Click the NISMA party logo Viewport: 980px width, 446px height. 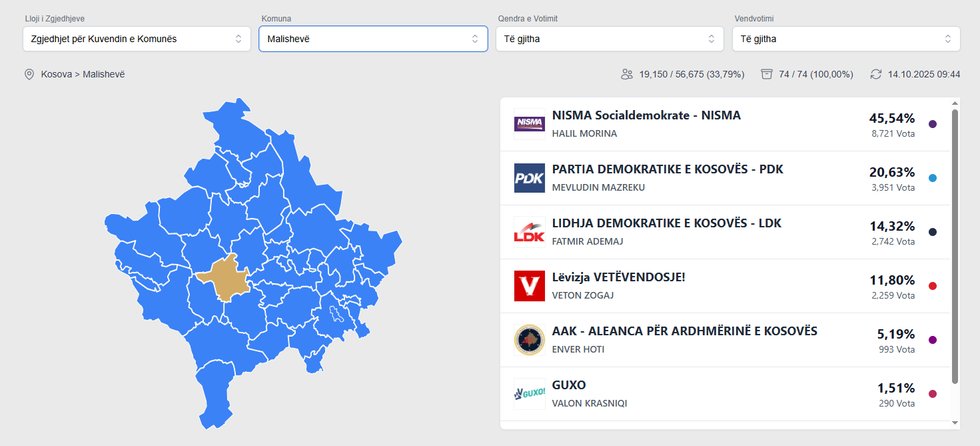coord(528,124)
